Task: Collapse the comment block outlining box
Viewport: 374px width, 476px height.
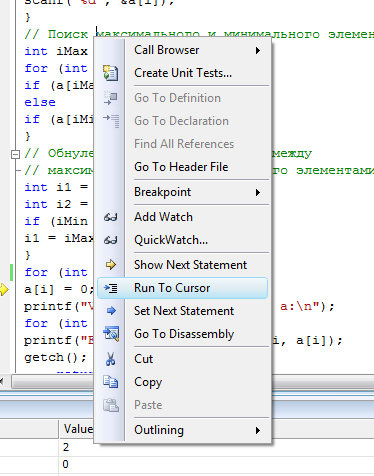Action: [15, 154]
